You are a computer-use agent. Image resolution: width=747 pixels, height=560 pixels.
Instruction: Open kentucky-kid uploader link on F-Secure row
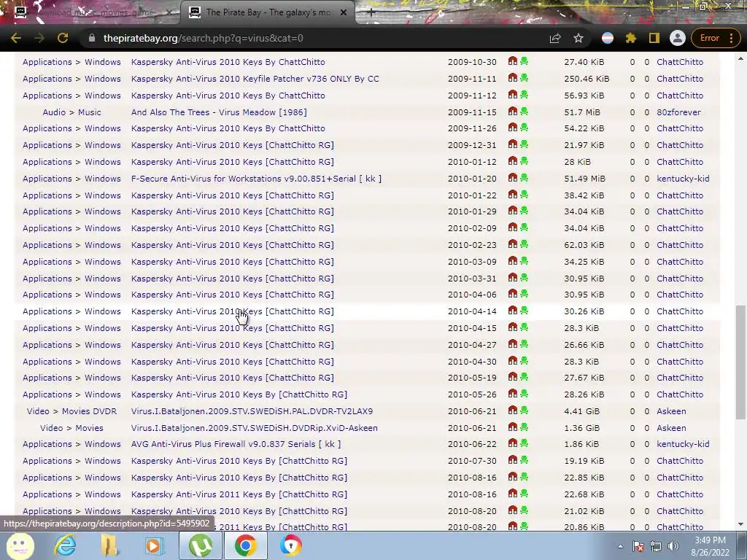click(x=683, y=179)
